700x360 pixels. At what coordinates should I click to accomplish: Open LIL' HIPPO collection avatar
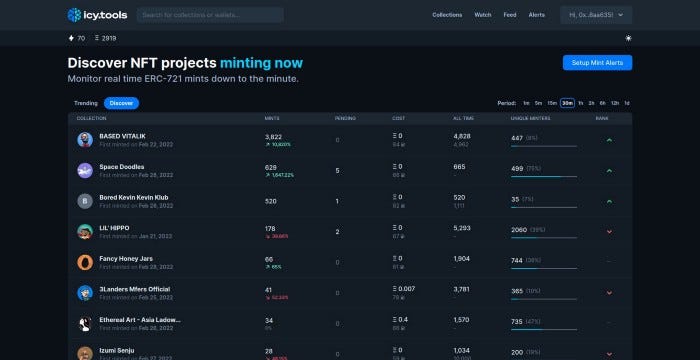[x=85, y=232]
